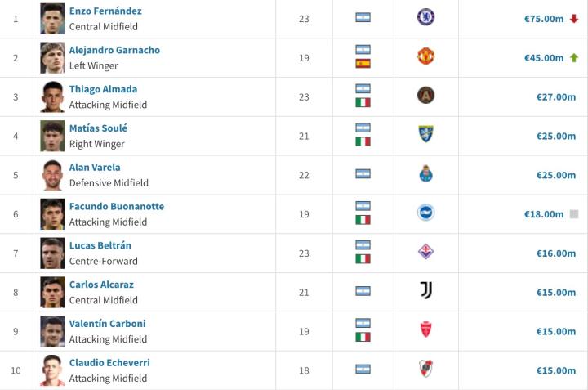Click the Juventus club crest icon
The width and height of the screenshot is (588, 390).
tap(425, 291)
